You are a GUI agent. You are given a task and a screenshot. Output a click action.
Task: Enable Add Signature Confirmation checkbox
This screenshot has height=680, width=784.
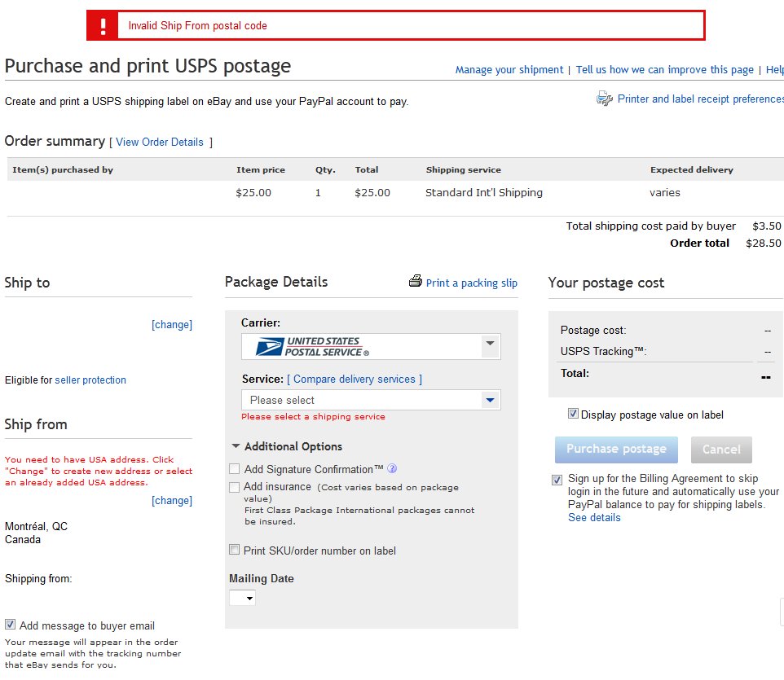(x=235, y=469)
